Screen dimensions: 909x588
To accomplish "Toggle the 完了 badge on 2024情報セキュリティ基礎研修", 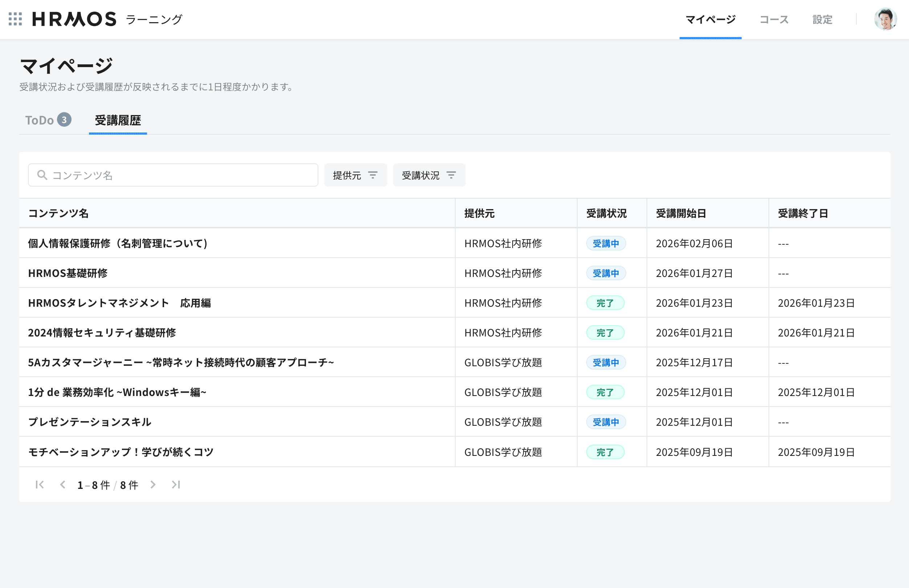I will [x=606, y=332].
